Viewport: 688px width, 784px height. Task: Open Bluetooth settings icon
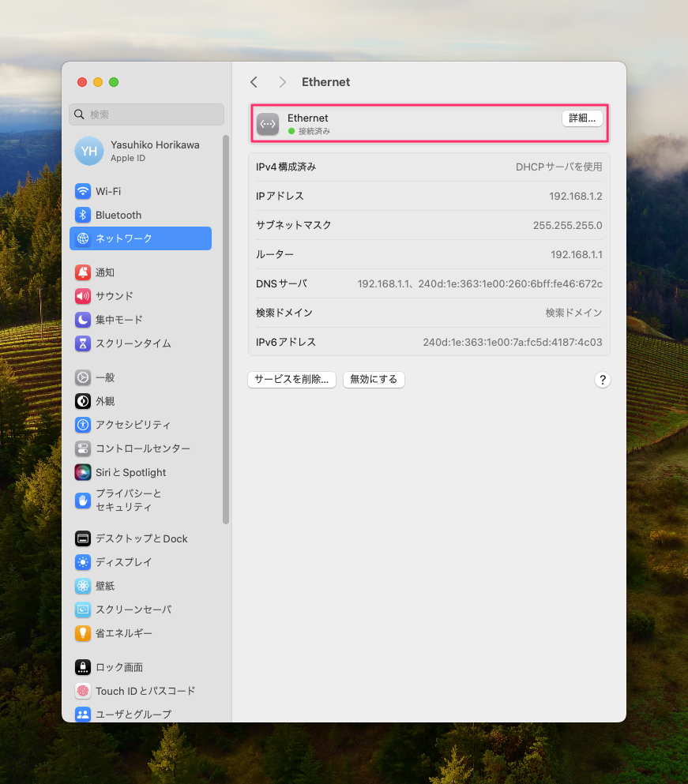[x=83, y=215]
